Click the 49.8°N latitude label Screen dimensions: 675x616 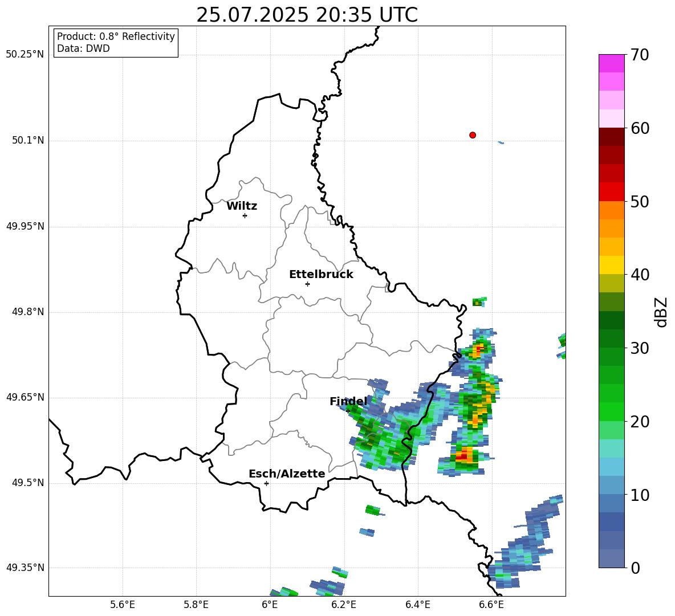click(x=28, y=312)
